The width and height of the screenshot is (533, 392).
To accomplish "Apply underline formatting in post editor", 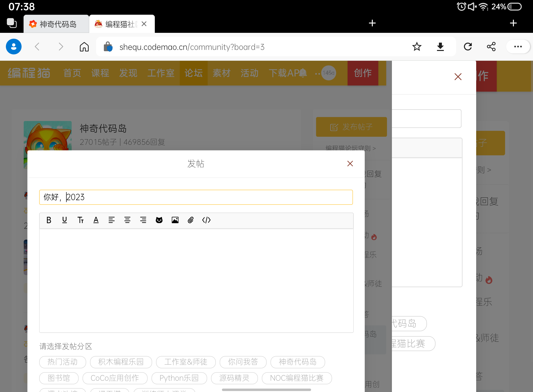I will 64,220.
